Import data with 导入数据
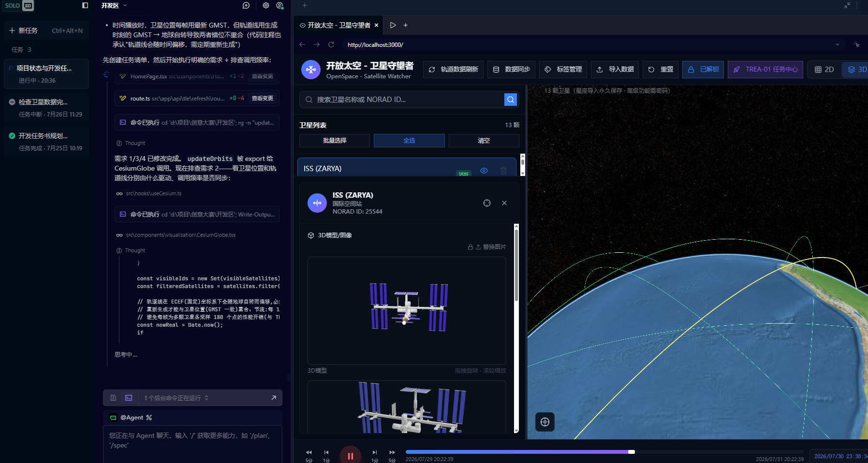Viewport: 868px width, 463px height. tap(615, 70)
